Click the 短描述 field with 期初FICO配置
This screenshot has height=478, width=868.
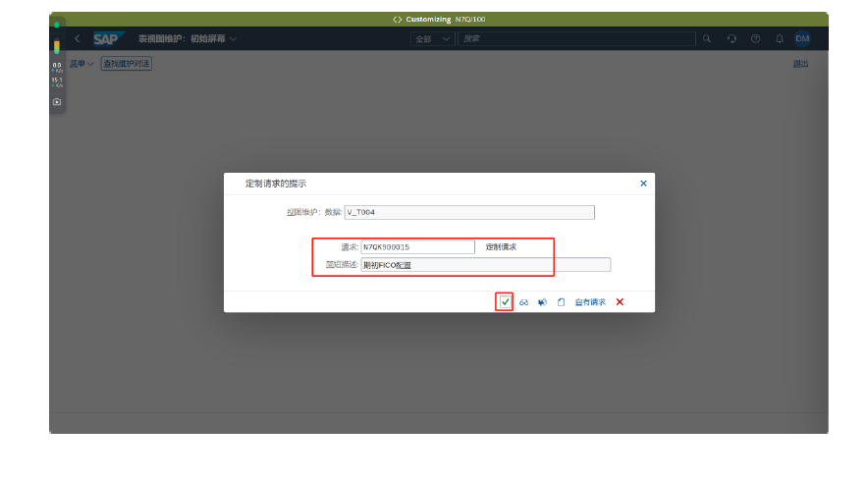pyautogui.click(x=485, y=265)
